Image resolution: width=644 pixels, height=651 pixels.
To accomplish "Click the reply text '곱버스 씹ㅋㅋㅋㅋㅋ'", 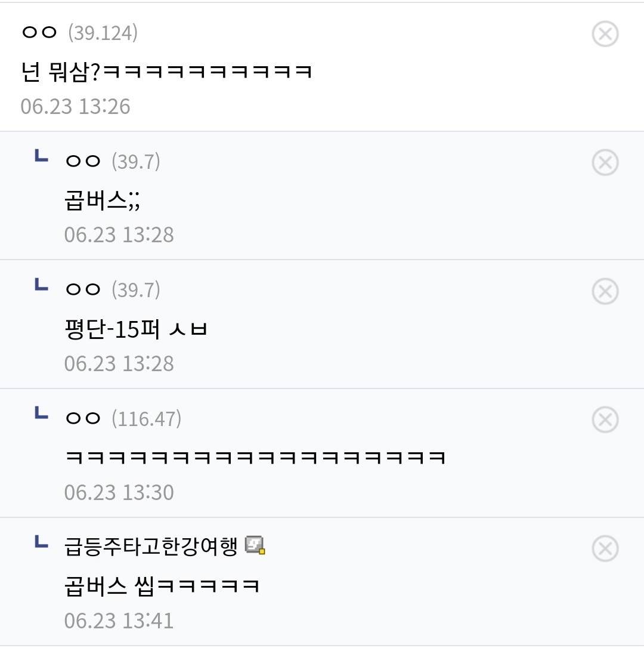I will pyautogui.click(x=162, y=587).
